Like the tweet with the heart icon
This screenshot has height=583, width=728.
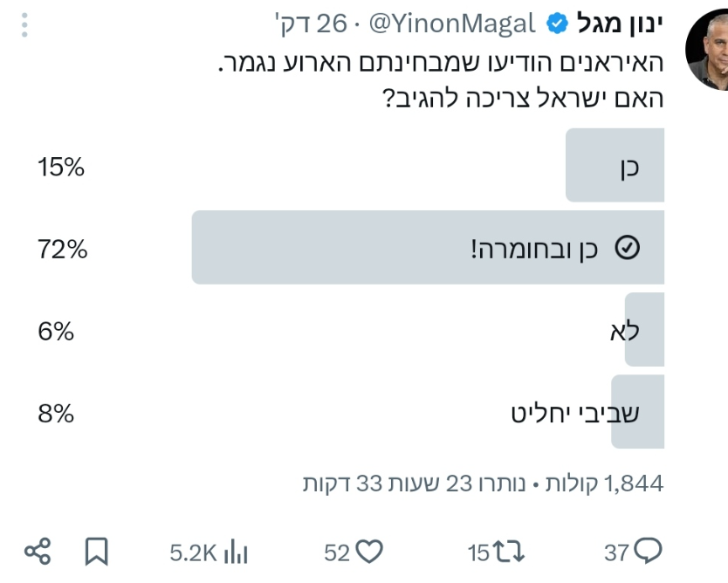369,552
